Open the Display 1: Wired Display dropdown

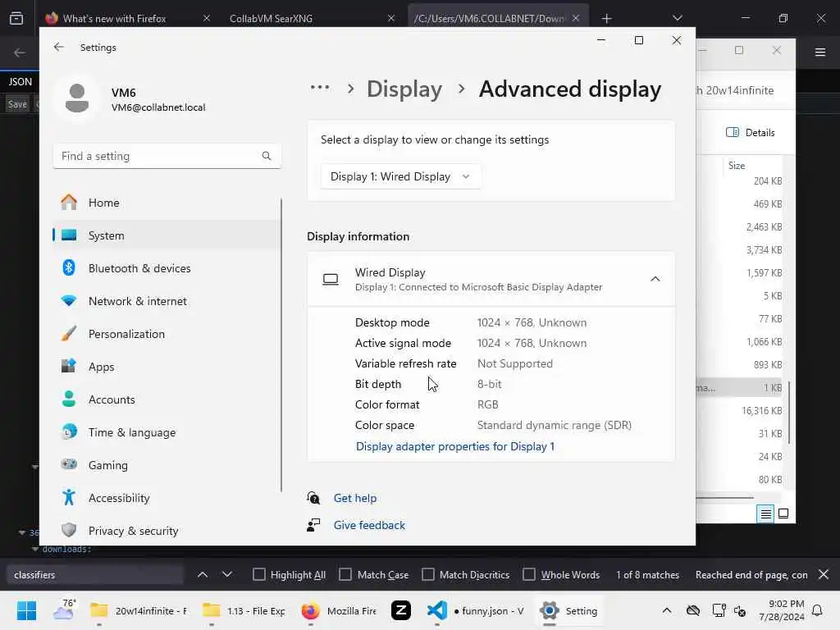pyautogui.click(x=400, y=177)
